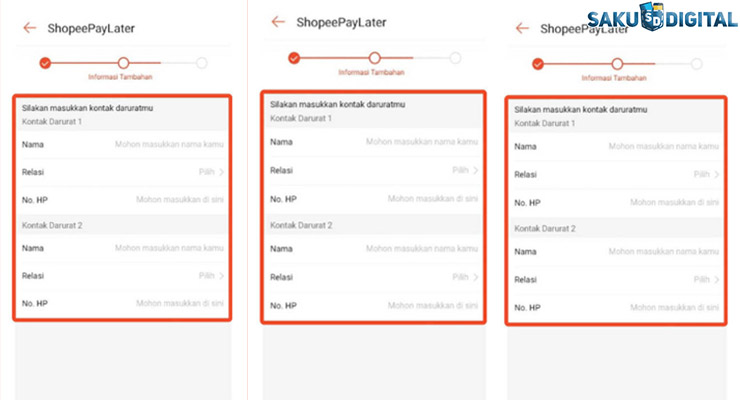Tap the back arrow in the right screen
This screenshot has height=400, width=740.
coord(522,28)
